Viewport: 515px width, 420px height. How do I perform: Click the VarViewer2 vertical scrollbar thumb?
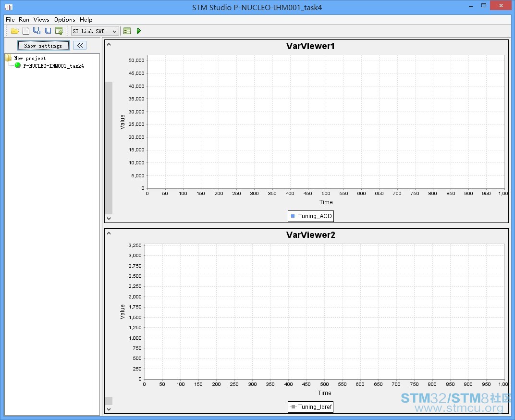[x=109, y=401]
